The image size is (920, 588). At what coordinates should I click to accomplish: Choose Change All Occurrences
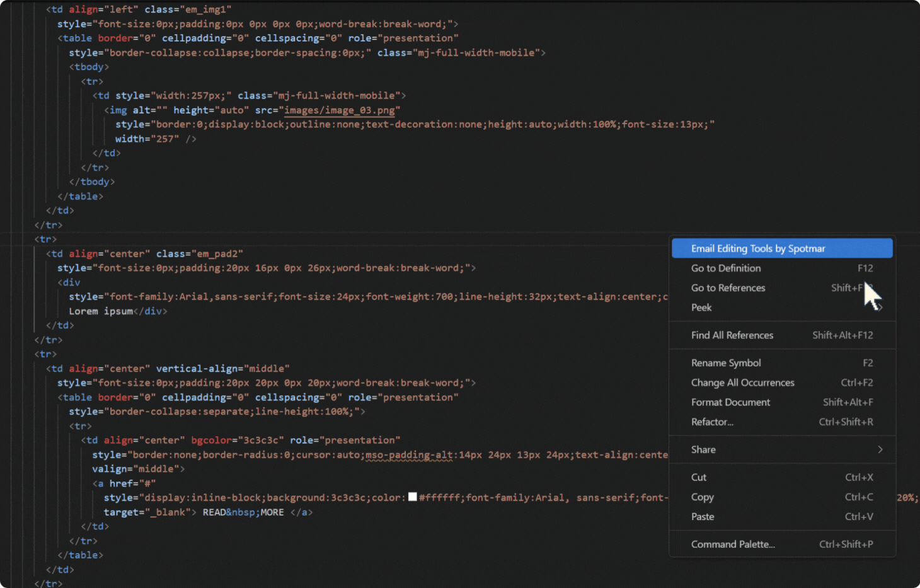click(x=742, y=383)
